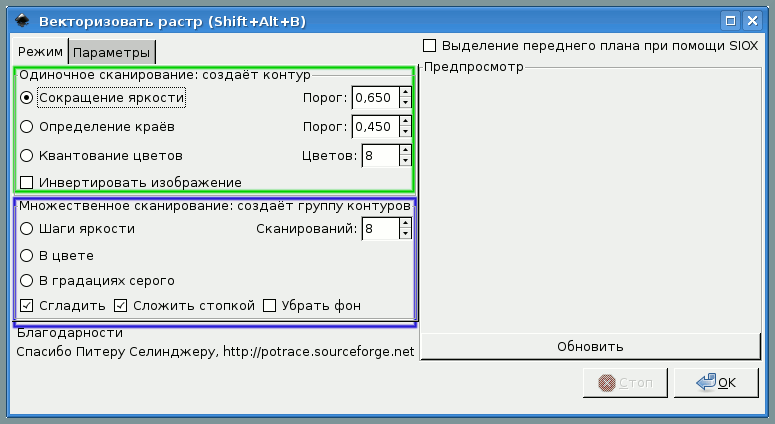The image size is (775, 424).
Task: Enable the Убрать фон checkbox
Action: pos(269,305)
